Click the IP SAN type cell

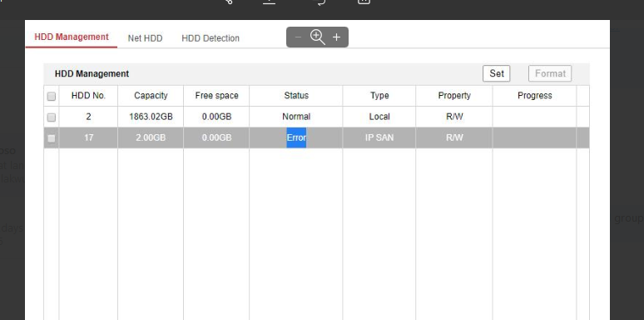(x=379, y=137)
